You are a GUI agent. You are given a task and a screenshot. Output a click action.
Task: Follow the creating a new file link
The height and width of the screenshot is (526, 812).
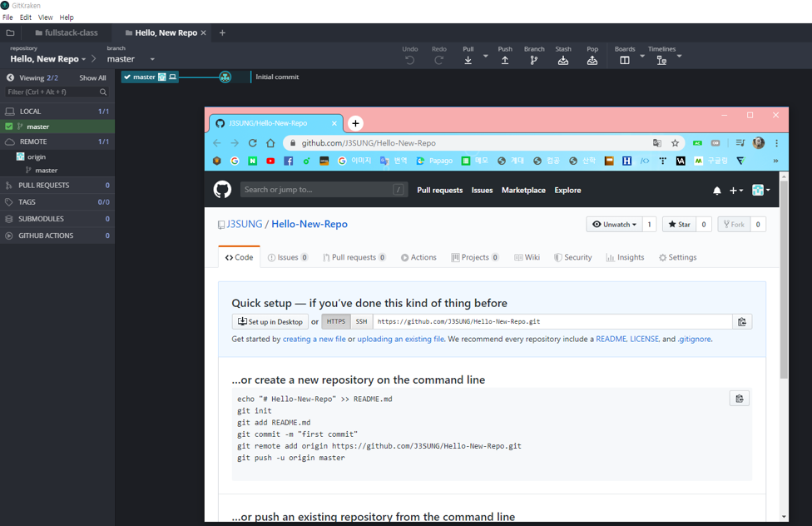tap(314, 339)
